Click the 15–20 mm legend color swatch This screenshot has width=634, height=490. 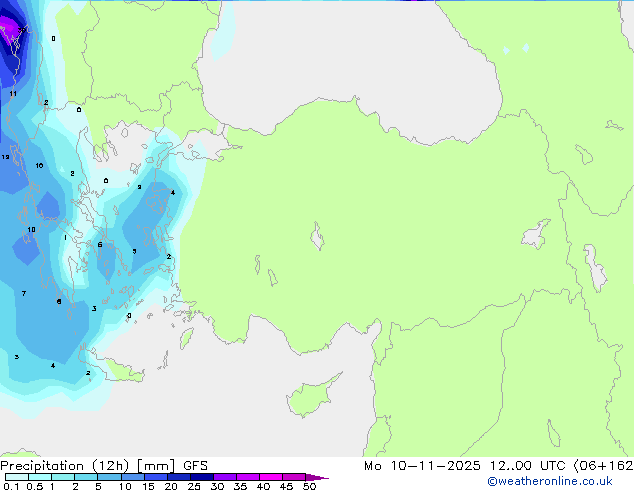tap(156, 477)
